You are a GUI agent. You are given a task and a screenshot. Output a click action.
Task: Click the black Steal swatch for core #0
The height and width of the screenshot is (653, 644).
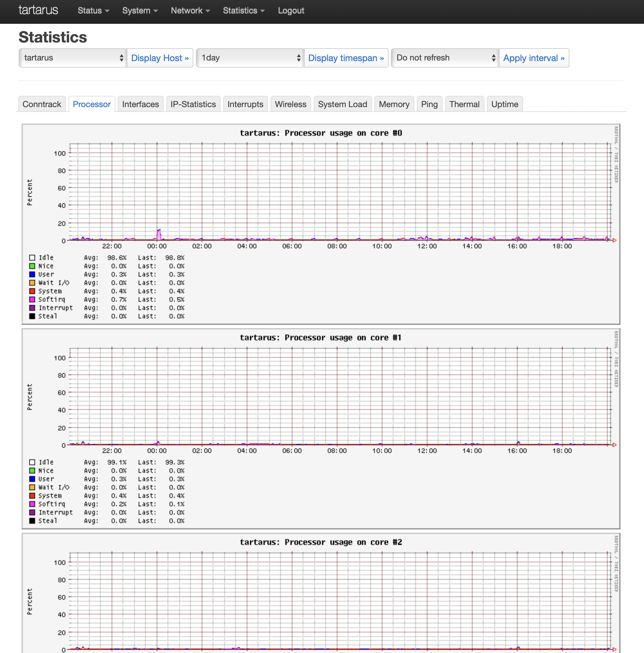point(32,316)
